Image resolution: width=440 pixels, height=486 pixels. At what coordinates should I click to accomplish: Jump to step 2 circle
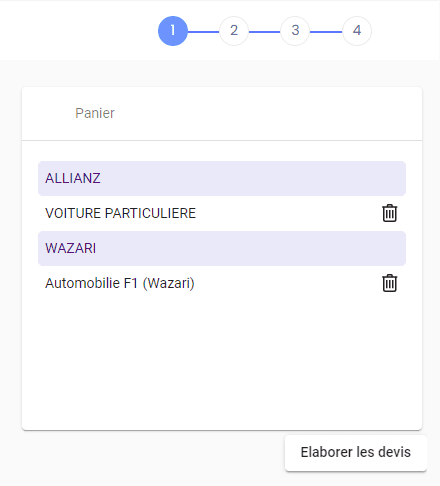point(234,31)
